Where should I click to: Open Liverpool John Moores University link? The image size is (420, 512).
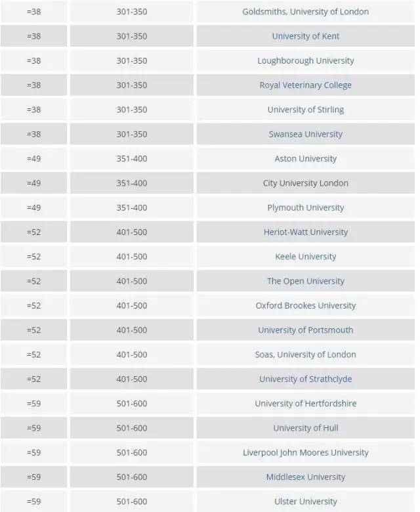pyautogui.click(x=305, y=452)
